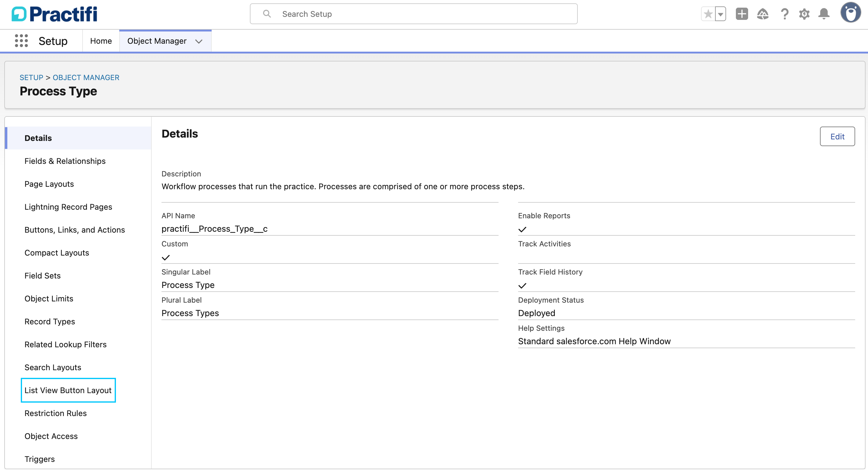
Task: Open Related Lookup Filters
Action: [65, 344]
